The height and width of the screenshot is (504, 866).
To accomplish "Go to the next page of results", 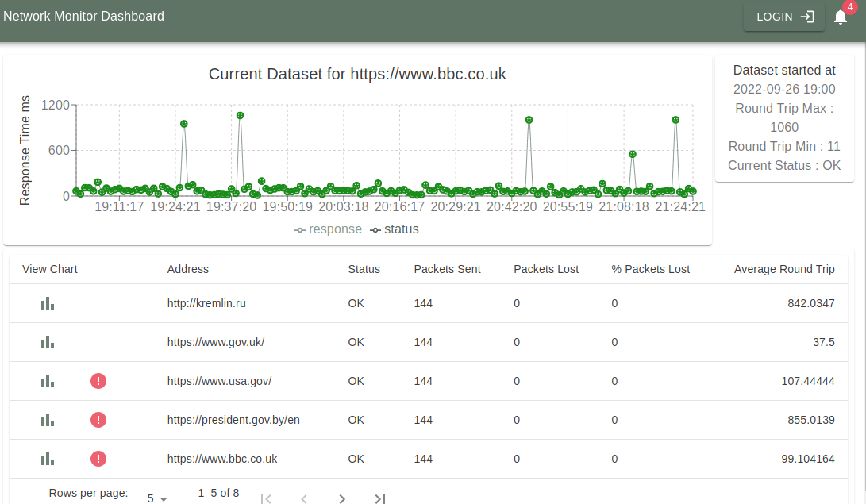I will point(342,498).
